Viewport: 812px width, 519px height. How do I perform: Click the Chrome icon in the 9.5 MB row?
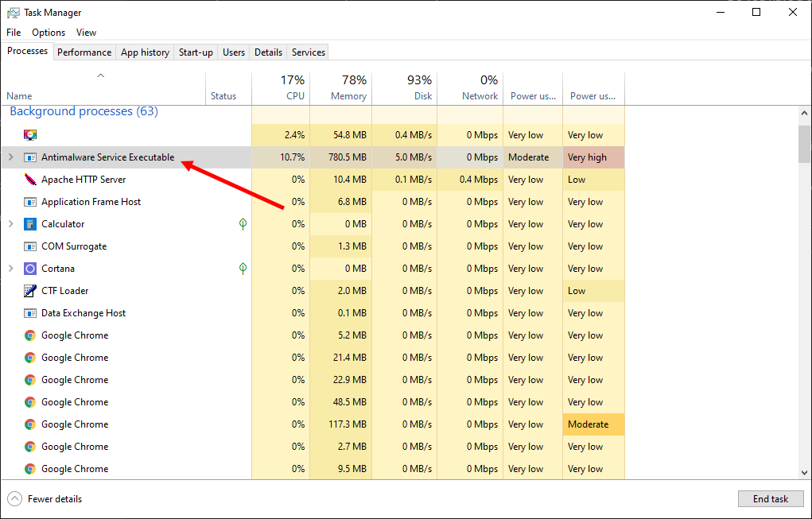(x=30, y=469)
